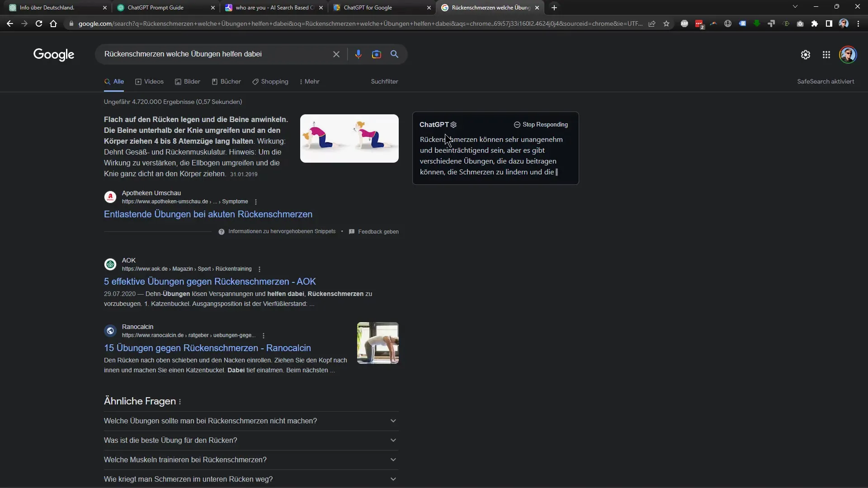The image size is (868, 488).
Task: Open Google quick settings gear
Action: pos(806,55)
